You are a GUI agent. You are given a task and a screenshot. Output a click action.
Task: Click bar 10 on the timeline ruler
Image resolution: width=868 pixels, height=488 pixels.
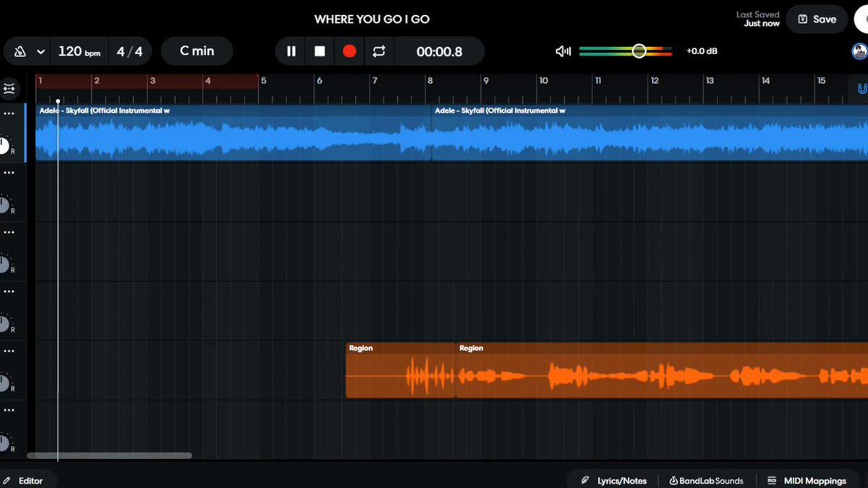[543, 81]
